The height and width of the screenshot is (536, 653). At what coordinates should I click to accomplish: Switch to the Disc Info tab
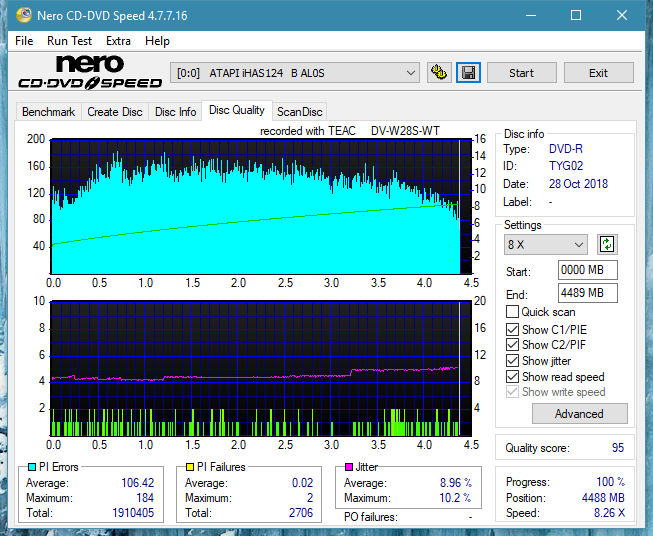[x=175, y=112]
